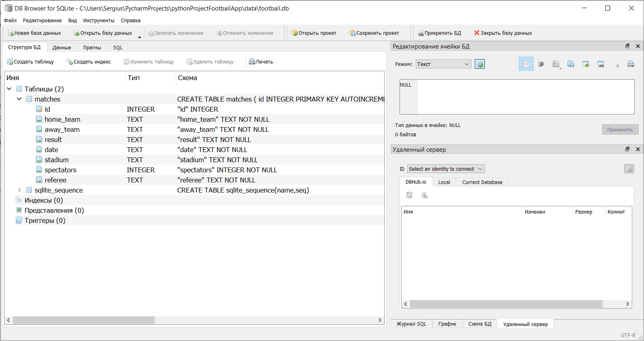Open the Журнал SQL bottom tab
The height and width of the screenshot is (341, 644).
pos(411,324)
